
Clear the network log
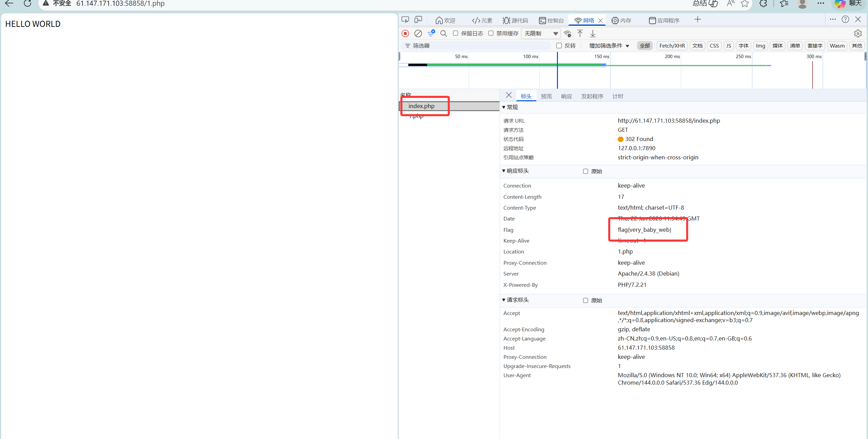point(418,33)
